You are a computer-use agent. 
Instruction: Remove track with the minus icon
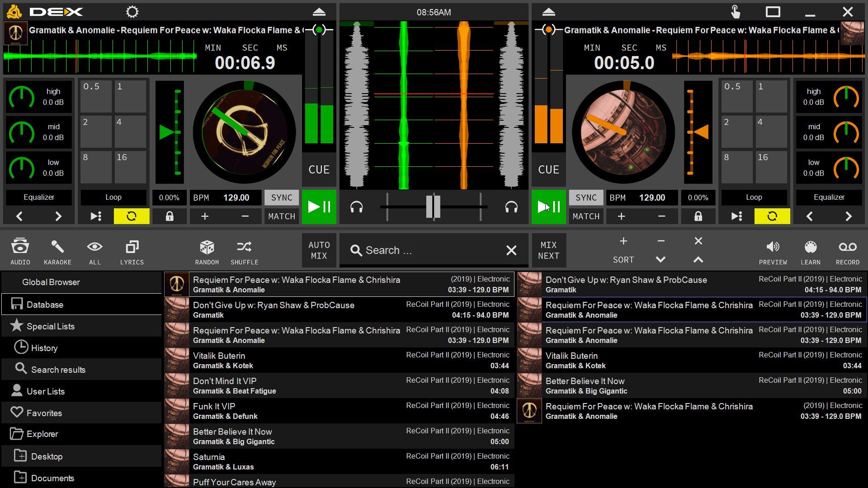pos(661,241)
